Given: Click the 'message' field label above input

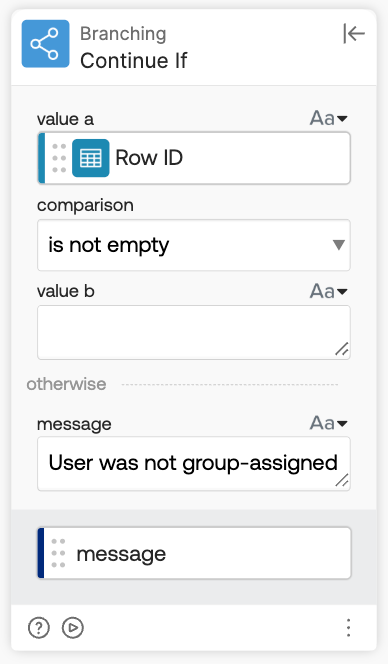Looking at the screenshot, I should coord(74,424).
